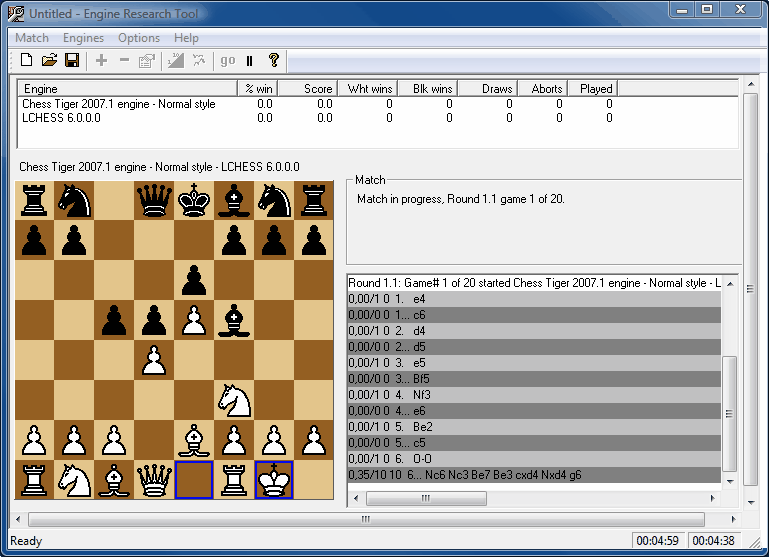769x557 pixels.
Task: Sort by Blk wins column header
Action: click(x=428, y=89)
